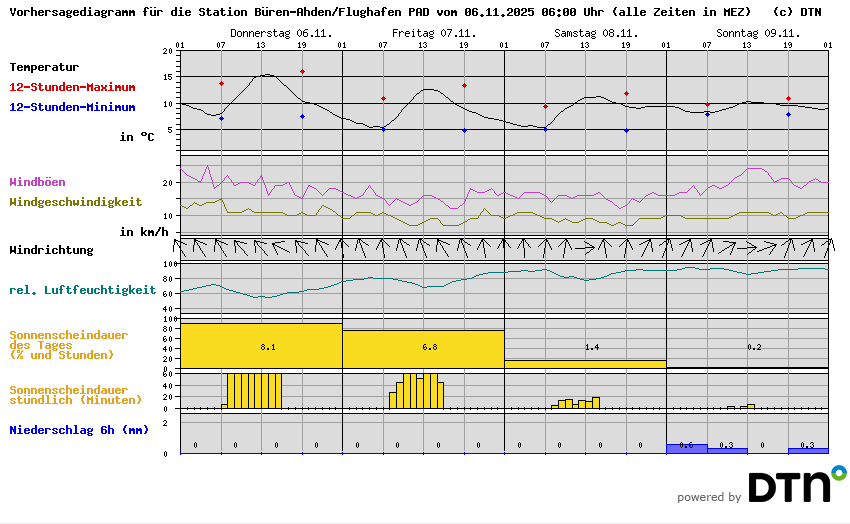Select the 'Samstag 08.11.' day header
This screenshot has width=850, height=524.
click(x=596, y=33)
